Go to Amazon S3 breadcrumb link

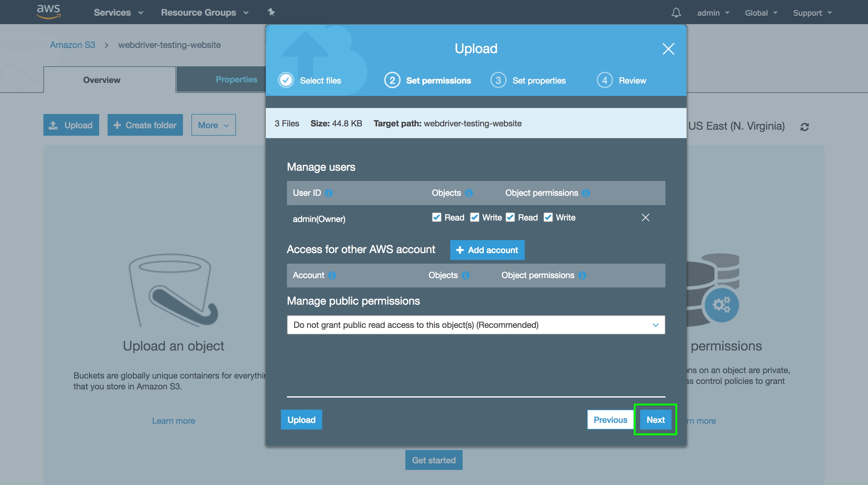click(72, 45)
